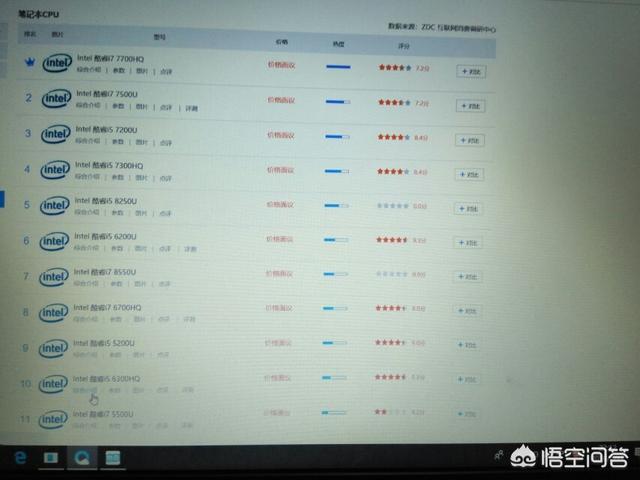Open Intel 酷睿i5 7300HQ product link
Viewport: 640px width, 480px height.
click(x=109, y=165)
